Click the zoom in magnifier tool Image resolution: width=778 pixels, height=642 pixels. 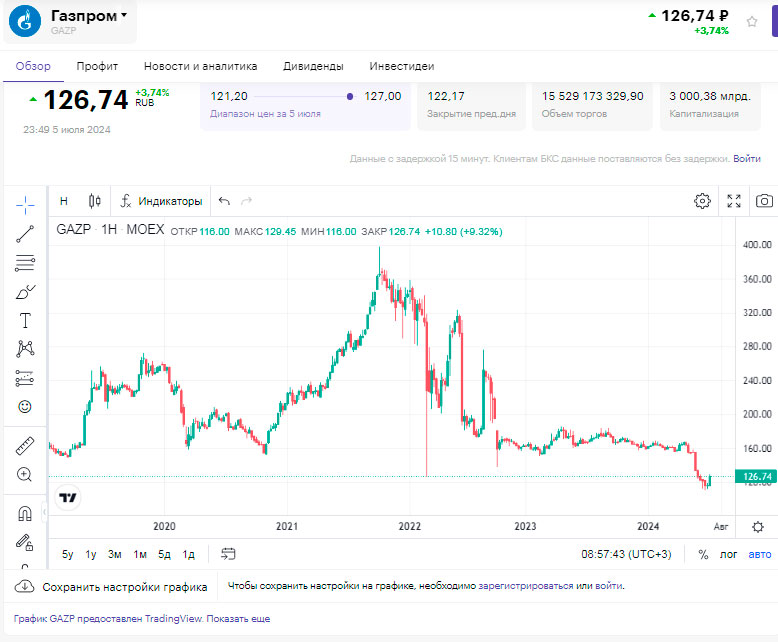point(25,474)
